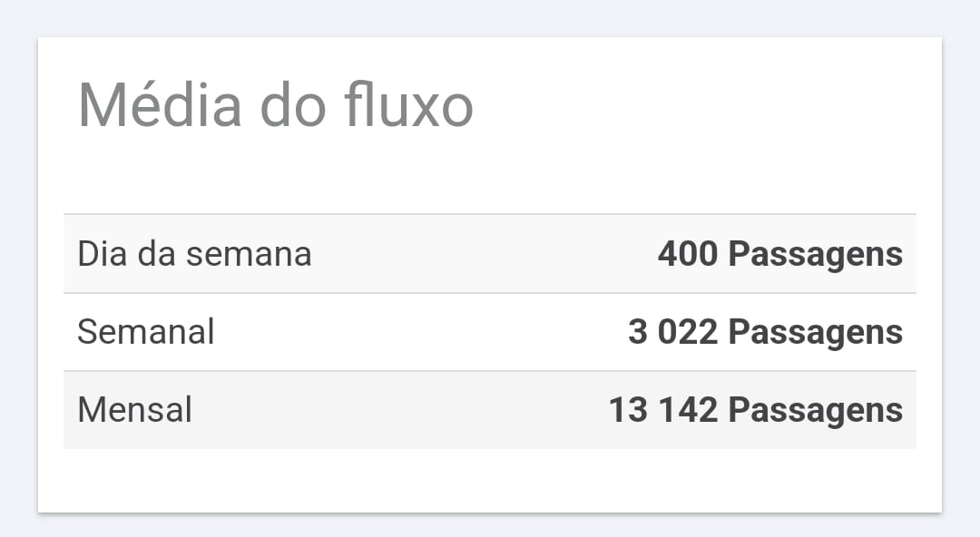This screenshot has width=980, height=537.
Task: Select the "Mensal" row label
Action: click(134, 409)
